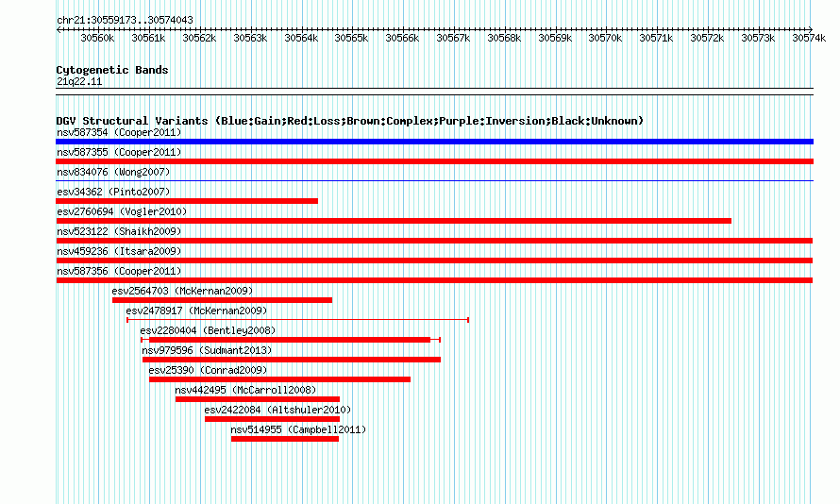Click the 30567k ruler mark
Image resolution: width=840 pixels, height=504 pixels.
point(453,38)
